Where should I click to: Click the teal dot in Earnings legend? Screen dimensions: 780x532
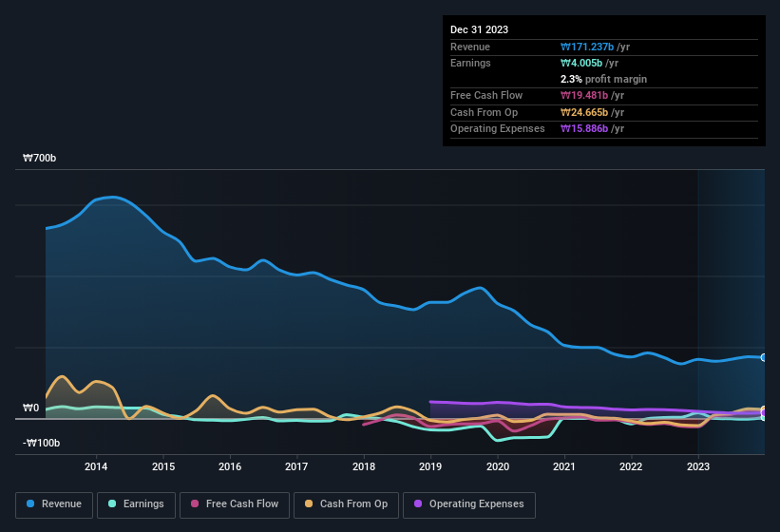[112, 503]
